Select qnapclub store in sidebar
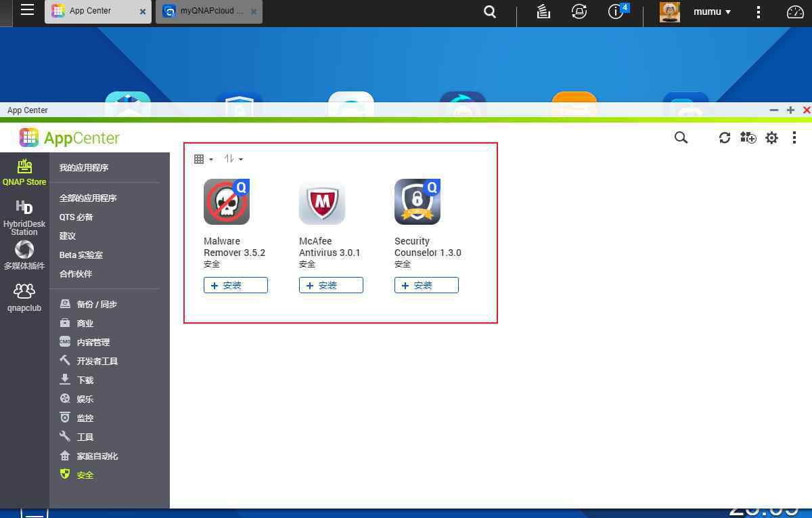 (x=24, y=297)
